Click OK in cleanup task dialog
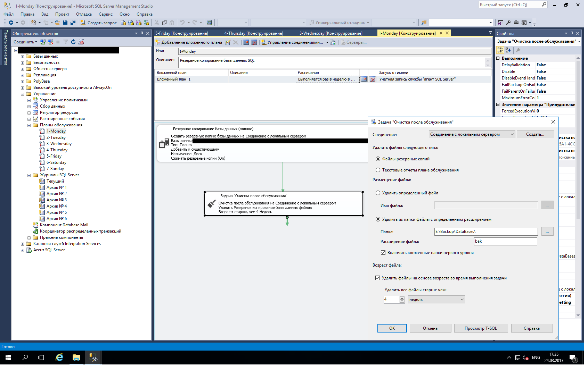Image resolution: width=588 pixels, height=370 pixels. (392, 328)
